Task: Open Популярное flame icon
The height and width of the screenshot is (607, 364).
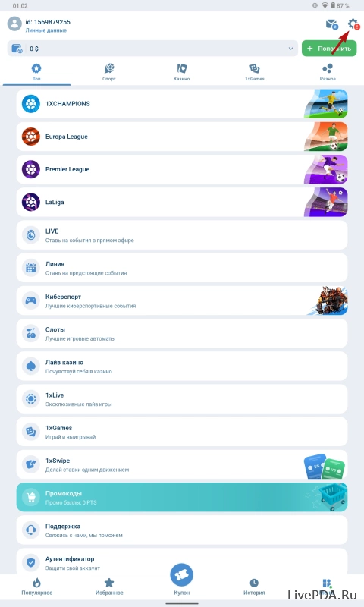Action: [x=36, y=583]
